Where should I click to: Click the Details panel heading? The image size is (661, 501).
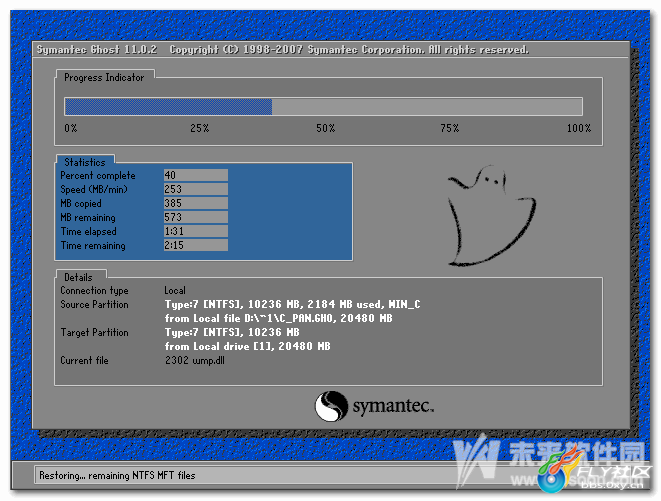point(78,277)
